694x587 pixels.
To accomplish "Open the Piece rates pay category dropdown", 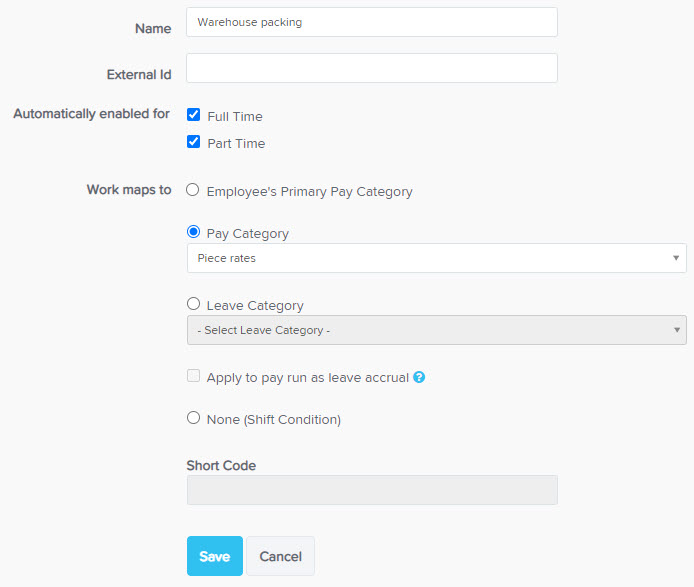I will (436, 258).
